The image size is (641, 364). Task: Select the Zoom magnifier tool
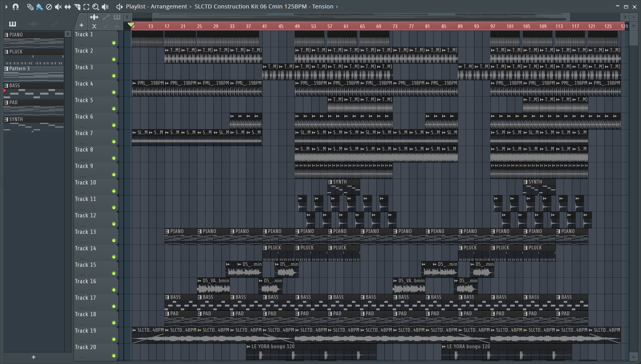[x=95, y=7]
